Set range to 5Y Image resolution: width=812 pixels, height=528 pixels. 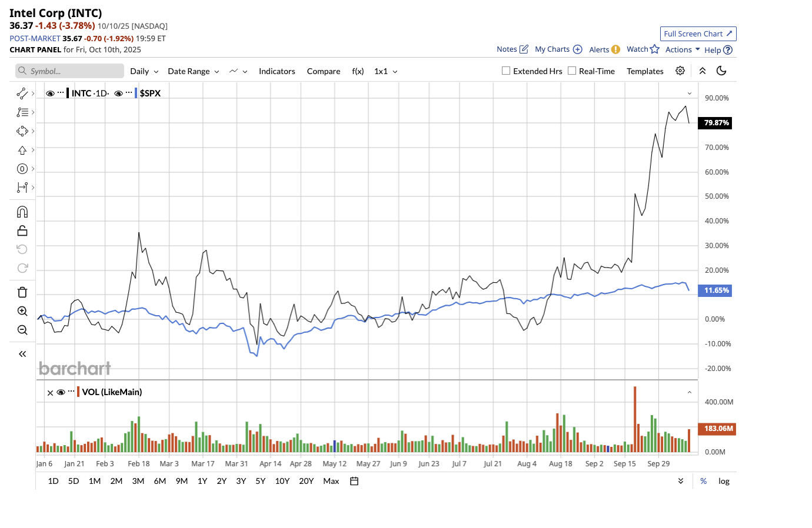(261, 481)
